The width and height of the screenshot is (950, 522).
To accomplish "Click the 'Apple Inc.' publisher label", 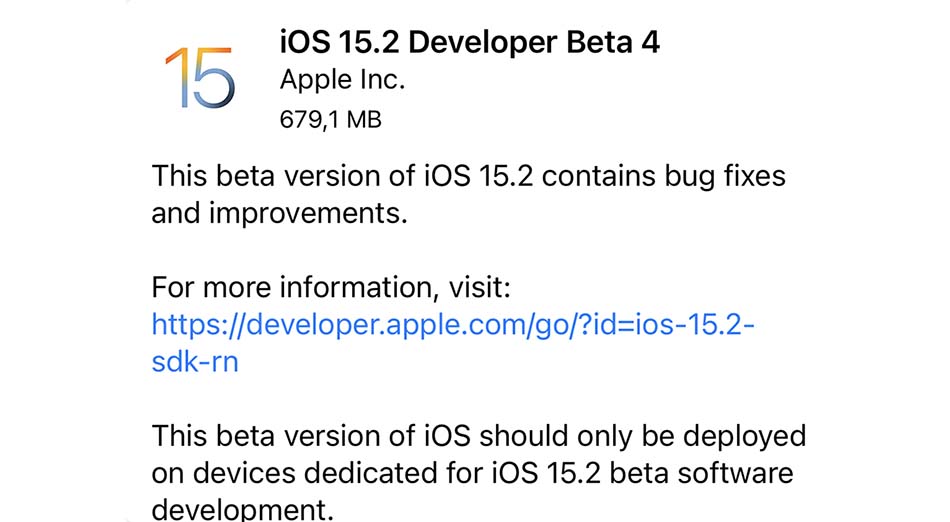I will coord(342,80).
